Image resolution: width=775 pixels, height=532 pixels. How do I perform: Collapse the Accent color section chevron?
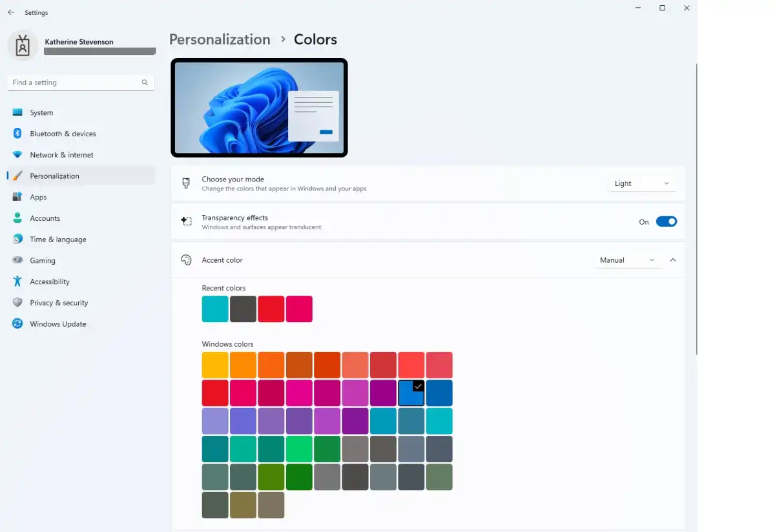673,260
